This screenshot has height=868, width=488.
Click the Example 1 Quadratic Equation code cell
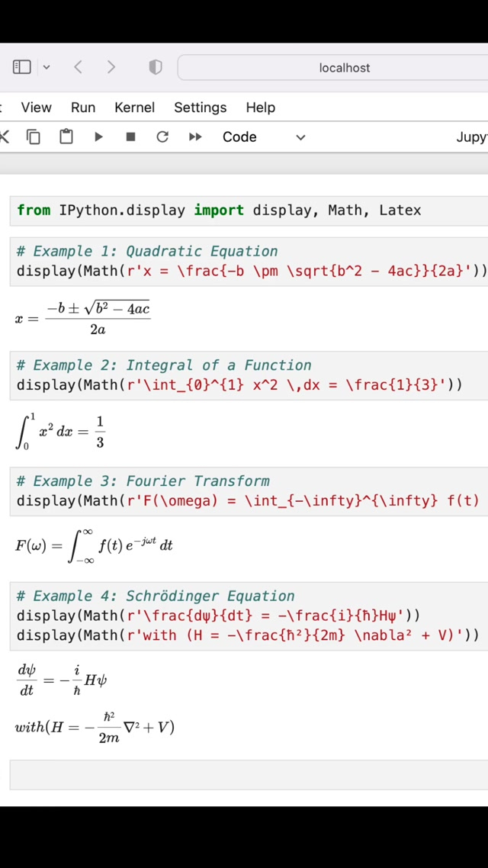pos(249,261)
